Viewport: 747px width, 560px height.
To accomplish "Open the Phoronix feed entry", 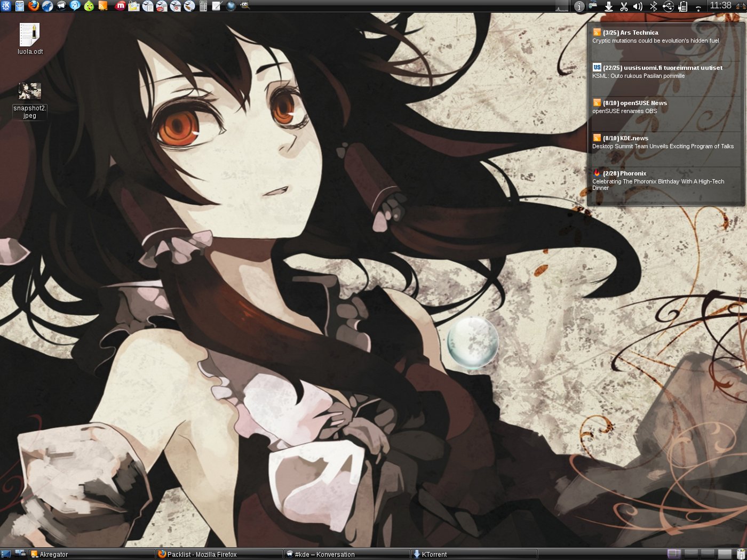I will click(666, 180).
